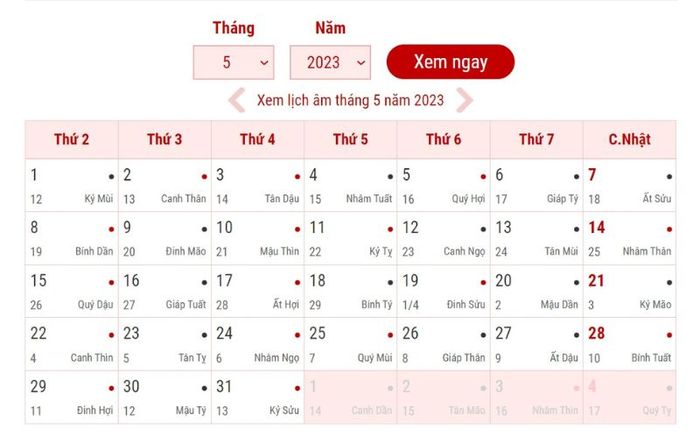The width and height of the screenshot is (700, 438).
Task: Click the C.Nhật column header
Action: point(629,139)
